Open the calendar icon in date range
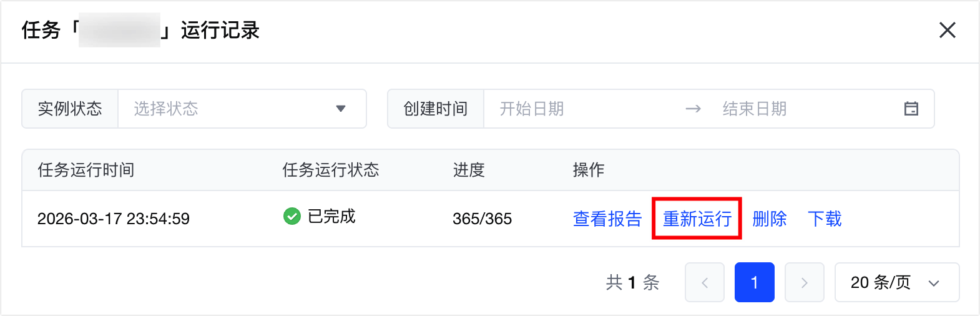The width and height of the screenshot is (980, 316). [911, 109]
